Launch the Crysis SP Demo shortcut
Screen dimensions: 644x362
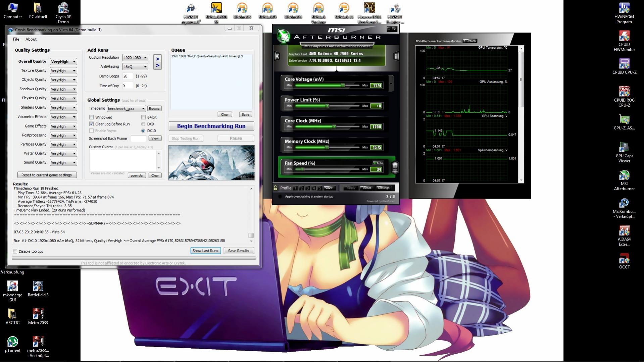[63, 13]
